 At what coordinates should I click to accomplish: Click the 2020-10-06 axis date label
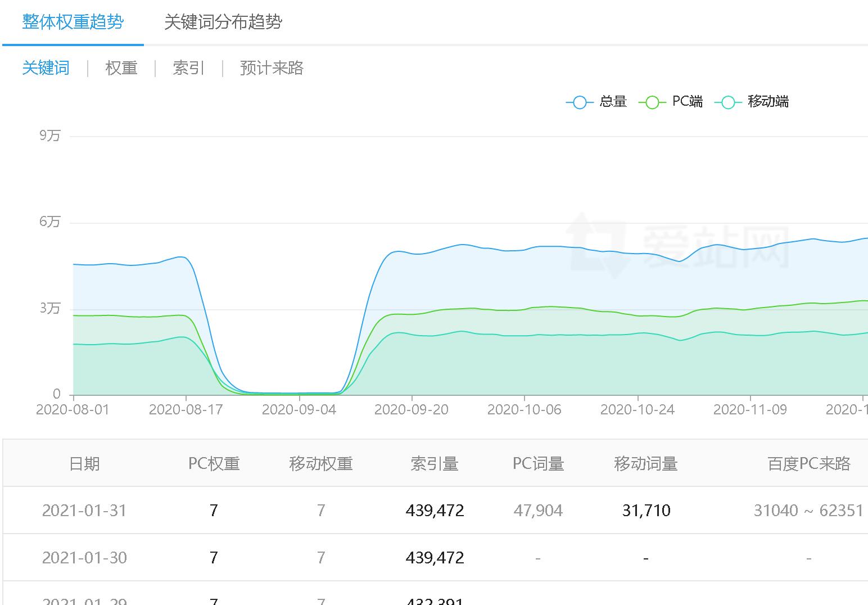click(525, 409)
